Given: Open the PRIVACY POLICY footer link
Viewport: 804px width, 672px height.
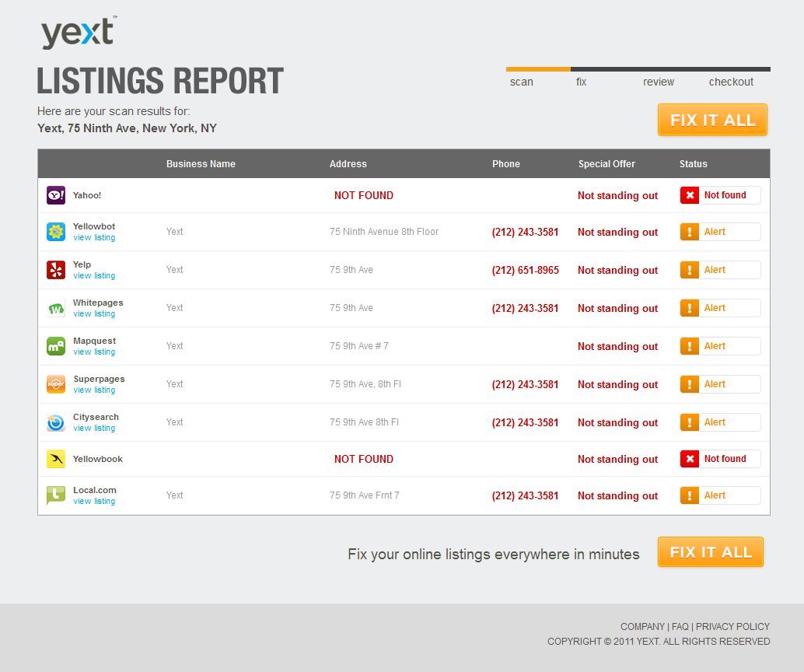Looking at the screenshot, I should click(732, 627).
